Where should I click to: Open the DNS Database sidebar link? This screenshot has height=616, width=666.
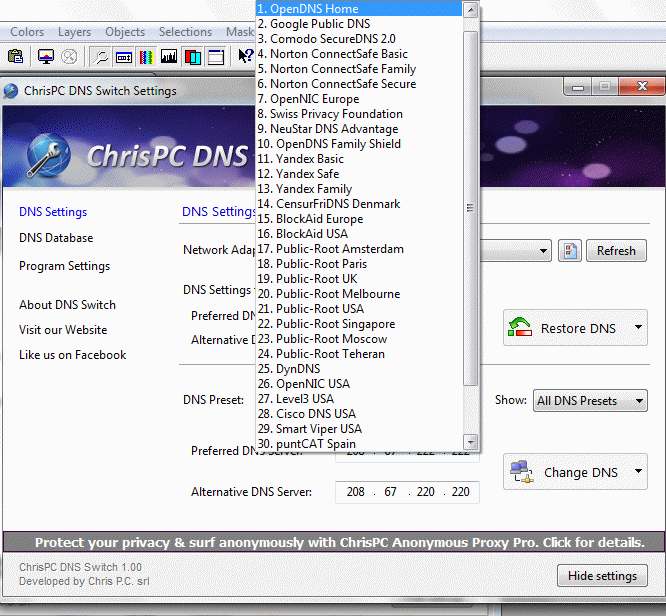[56, 238]
